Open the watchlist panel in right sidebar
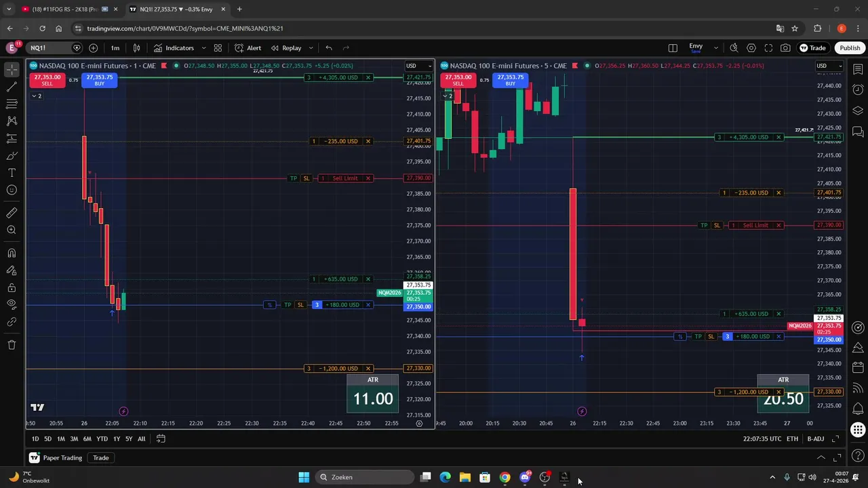868x488 pixels. (858, 69)
